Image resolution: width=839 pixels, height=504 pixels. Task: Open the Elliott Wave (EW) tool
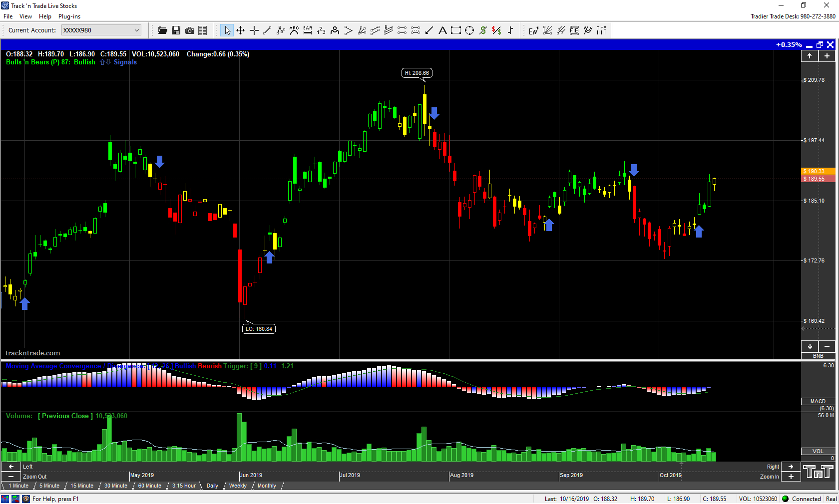click(x=533, y=30)
